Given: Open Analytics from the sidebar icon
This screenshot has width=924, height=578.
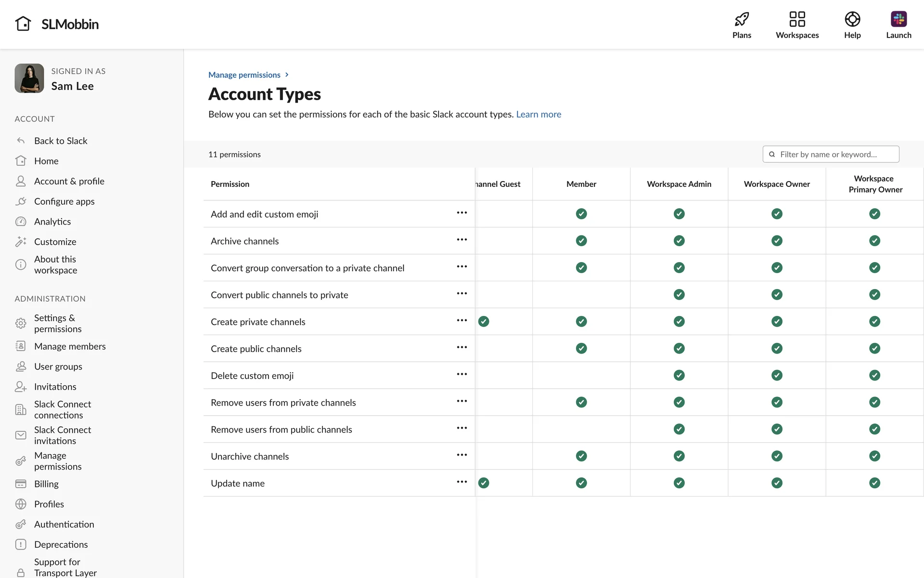Looking at the screenshot, I should pyautogui.click(x=21, y=222).
